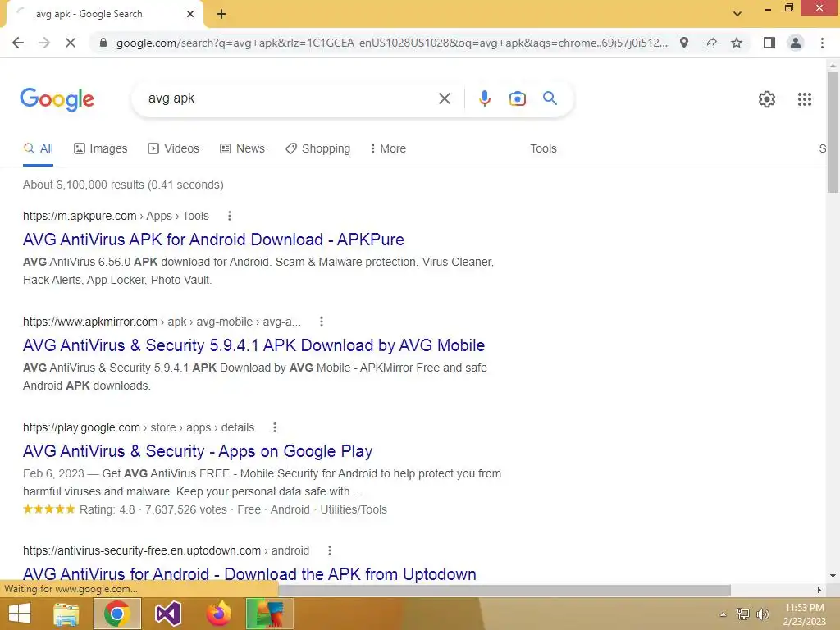840x630 pixels.
Task: Stop page loading with X button
Action: (x=71, y=43)
